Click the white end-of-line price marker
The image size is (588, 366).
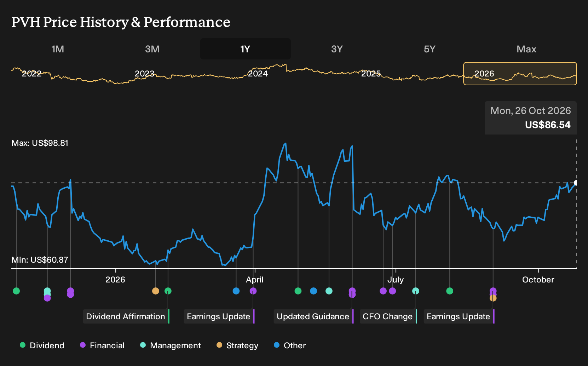click(x=576, y=183)
